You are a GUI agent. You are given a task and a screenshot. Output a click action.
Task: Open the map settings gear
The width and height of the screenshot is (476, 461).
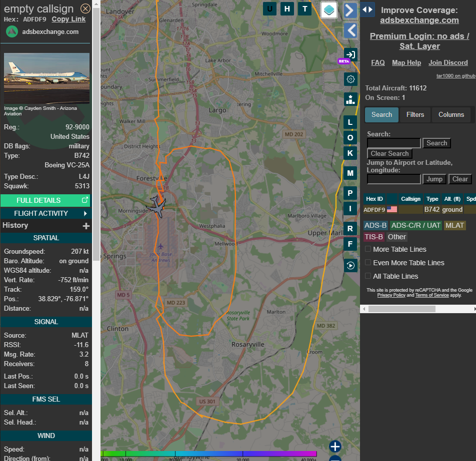tap(350, 79)
